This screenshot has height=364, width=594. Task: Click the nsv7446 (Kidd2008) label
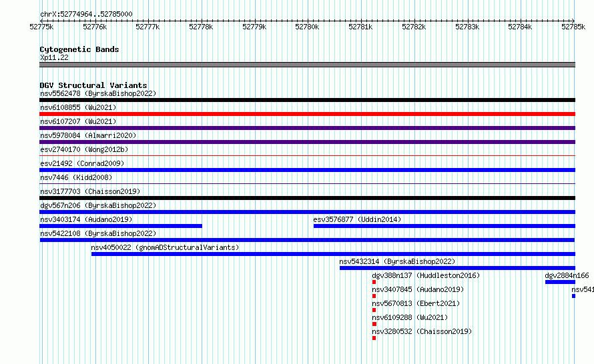[x=76, y=177]
